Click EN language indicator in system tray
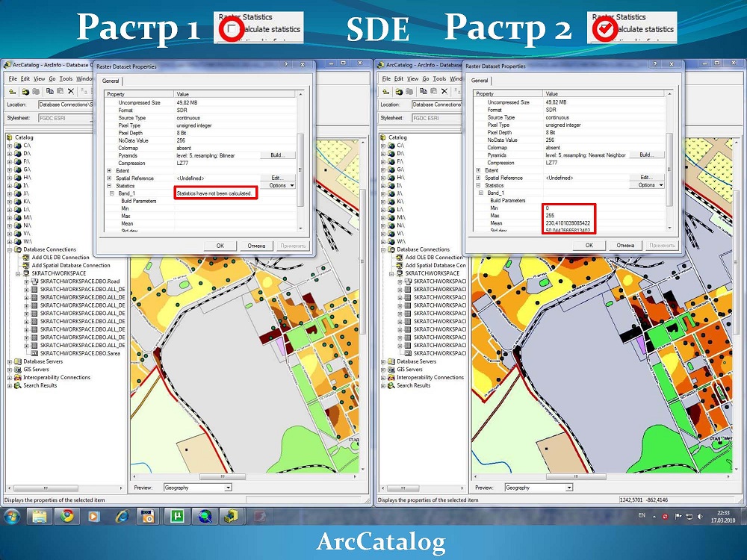 [x=642, y=516]
